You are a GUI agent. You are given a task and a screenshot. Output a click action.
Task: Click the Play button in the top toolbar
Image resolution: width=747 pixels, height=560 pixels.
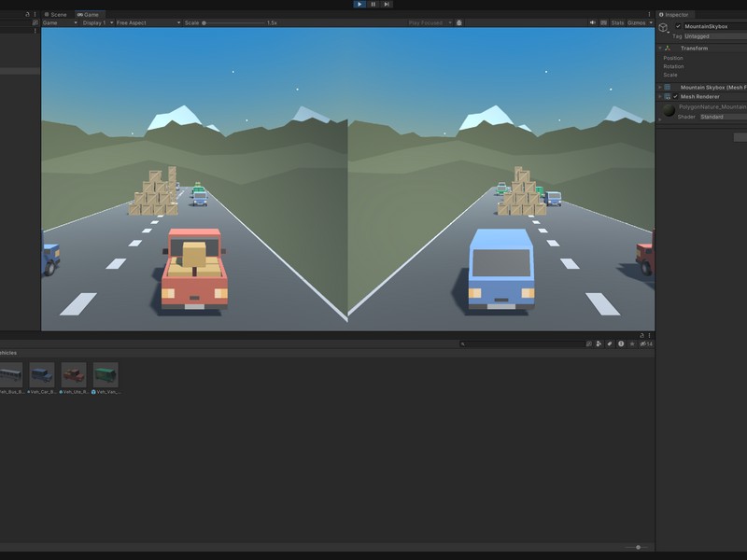tap(359, 5)
